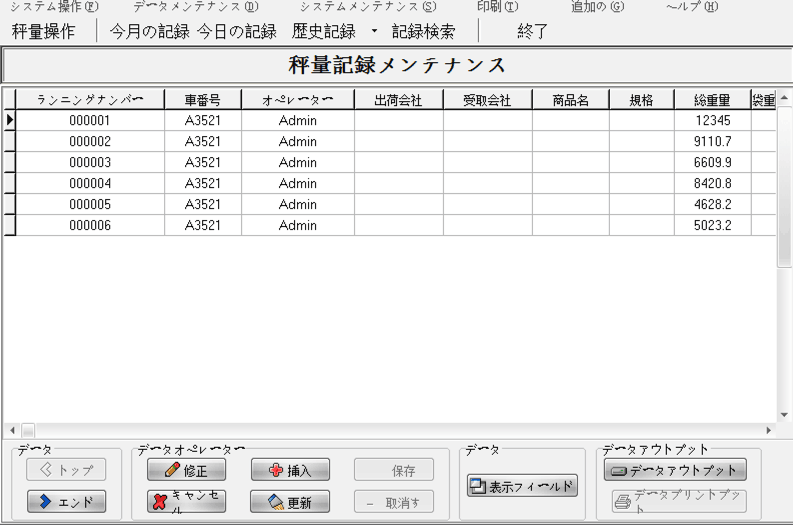Click the 出荷会社 column header

point(399,100)
